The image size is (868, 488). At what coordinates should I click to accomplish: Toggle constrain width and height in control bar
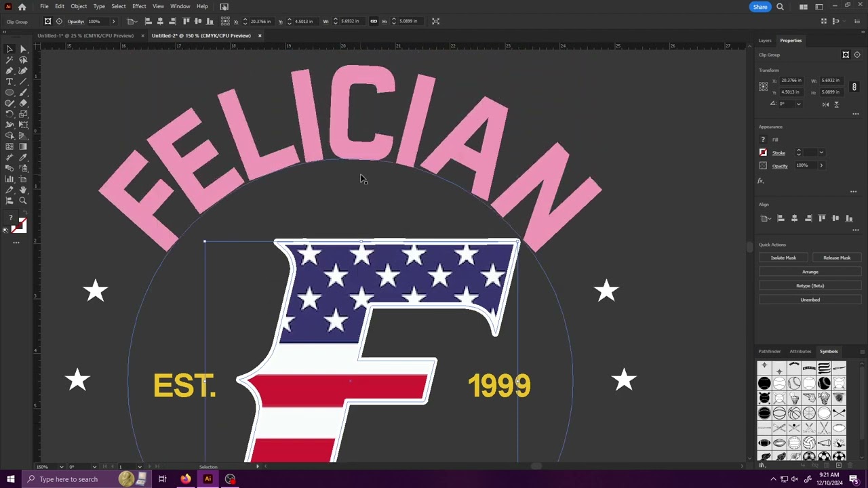pyautogui.click(x=374, y=21)
